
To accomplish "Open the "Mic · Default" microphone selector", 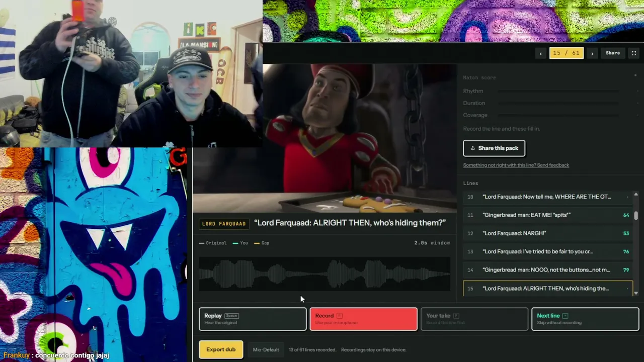I will (x=266, y=350).
